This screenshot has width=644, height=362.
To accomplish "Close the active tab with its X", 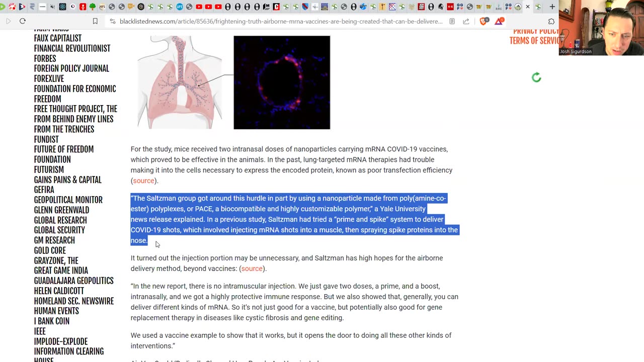I will [528, 7].
